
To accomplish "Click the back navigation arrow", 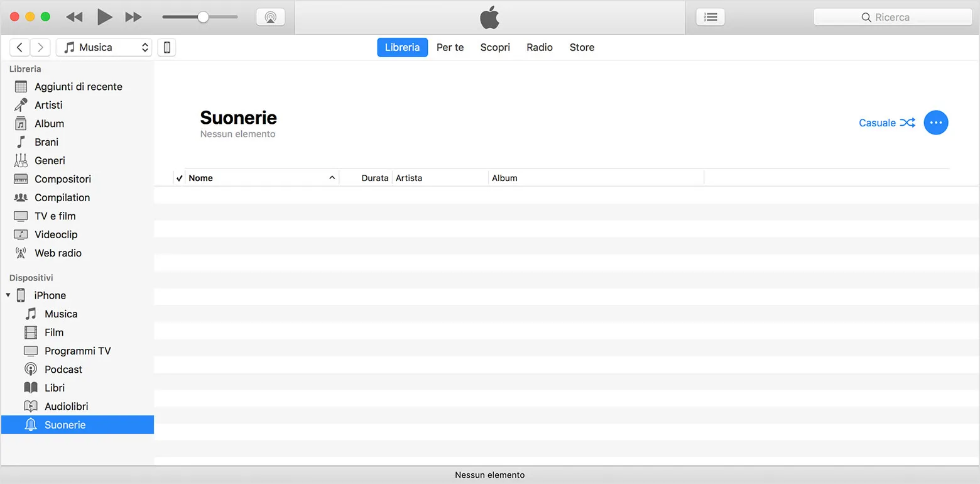I will click(x=19, y=47).
